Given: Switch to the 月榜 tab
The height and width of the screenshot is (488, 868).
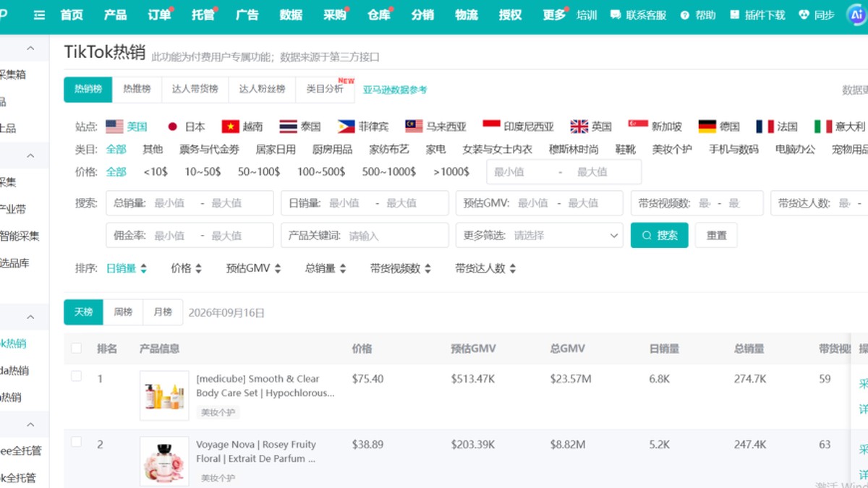Looking at the screenshot, I should click(163, 312).
